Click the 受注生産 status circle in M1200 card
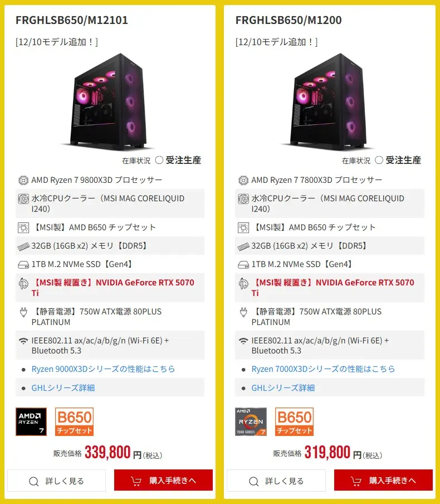 pyautogui.click(x=379, y=160)
